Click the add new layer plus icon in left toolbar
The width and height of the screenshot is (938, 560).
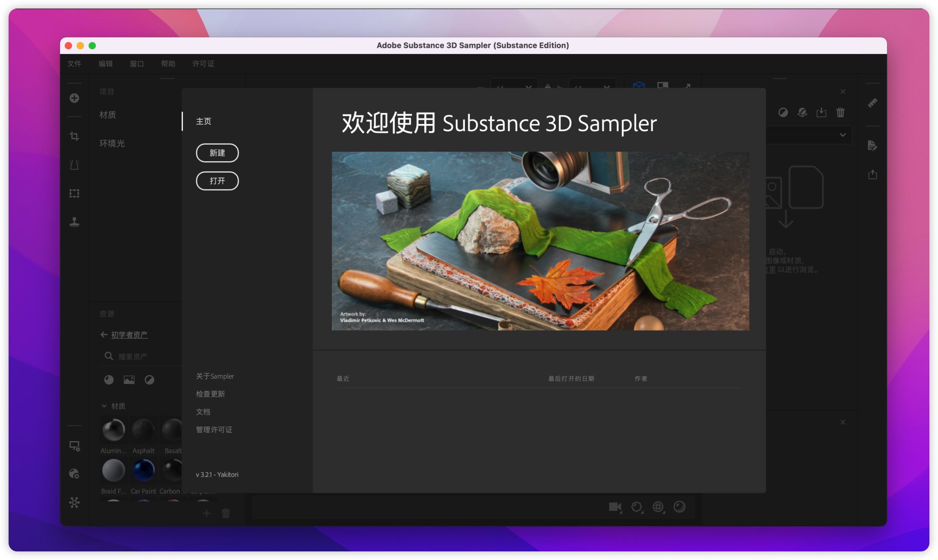74,98
